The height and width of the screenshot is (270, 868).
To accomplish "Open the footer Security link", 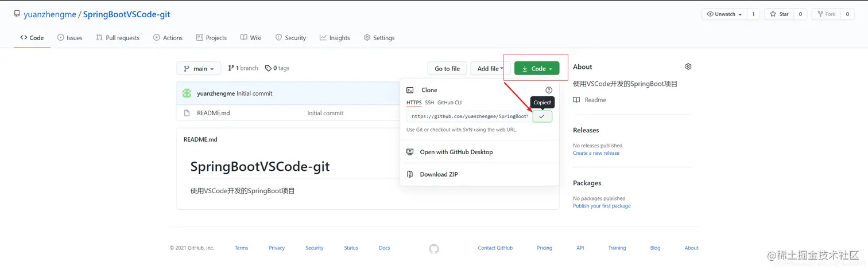I will [314, 248].
